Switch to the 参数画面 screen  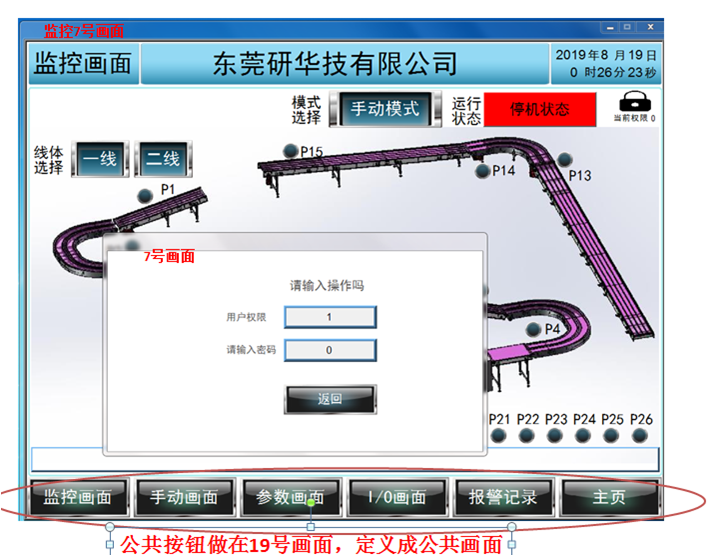click(x=290, y=496)
